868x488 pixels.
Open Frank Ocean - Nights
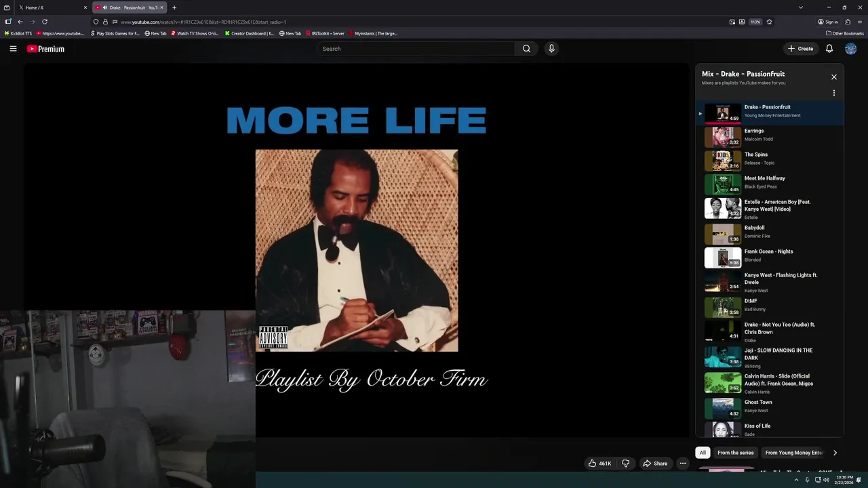pyautogui.click(x=770, y=257)
